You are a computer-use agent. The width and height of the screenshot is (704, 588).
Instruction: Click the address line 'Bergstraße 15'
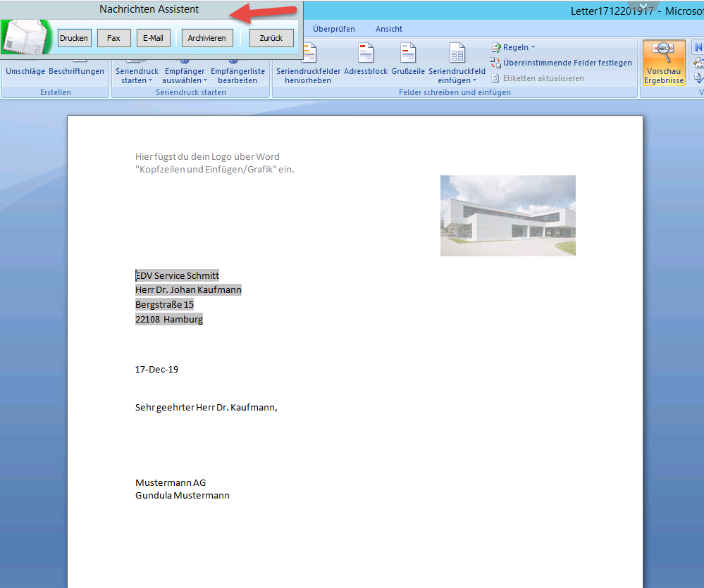(x=164, y=304)
